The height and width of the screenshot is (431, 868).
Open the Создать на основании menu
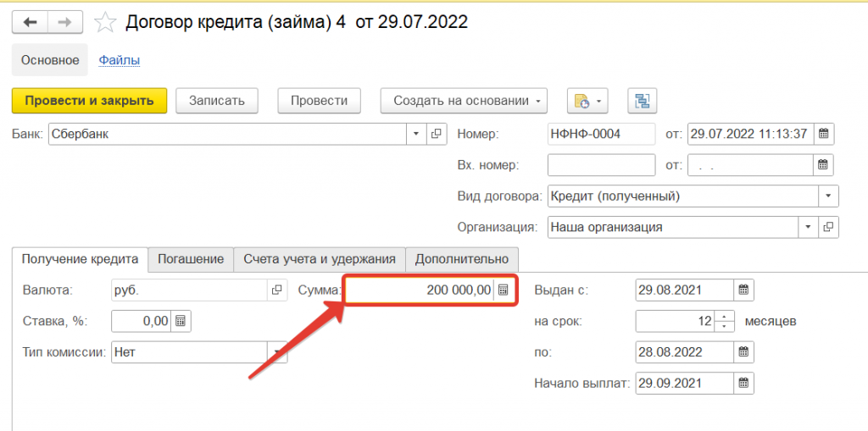pyautogui.click(x=464, y=101)
